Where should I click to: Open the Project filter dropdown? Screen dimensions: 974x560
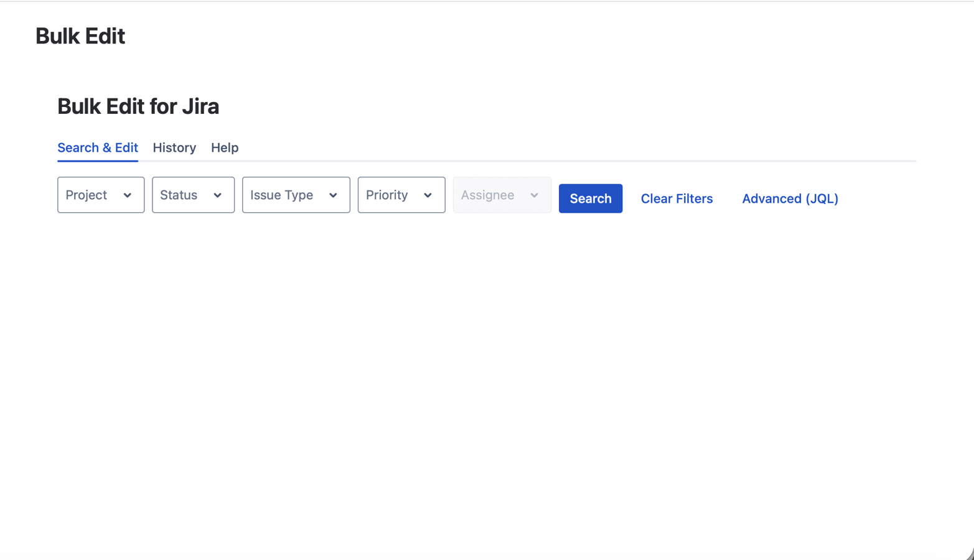point(101,195)
